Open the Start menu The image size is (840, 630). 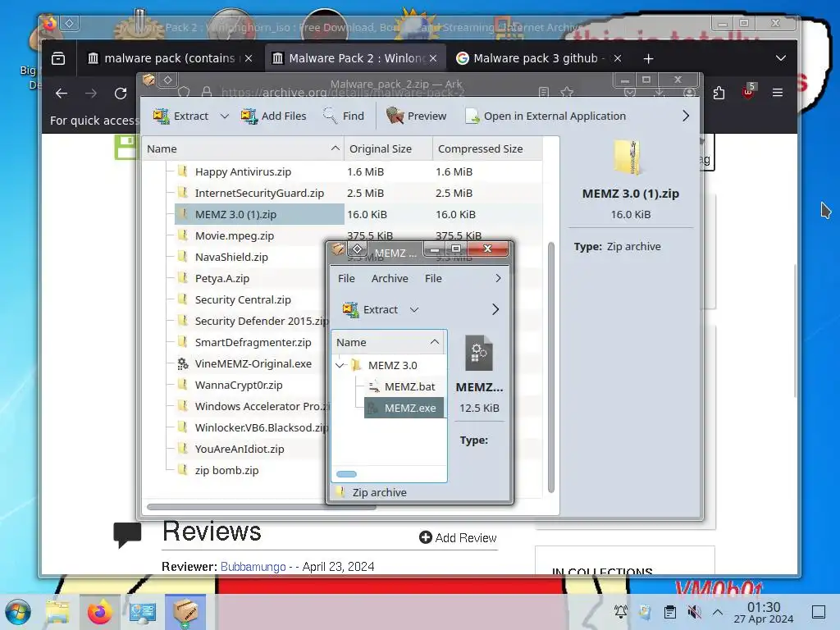coord(18,612)
